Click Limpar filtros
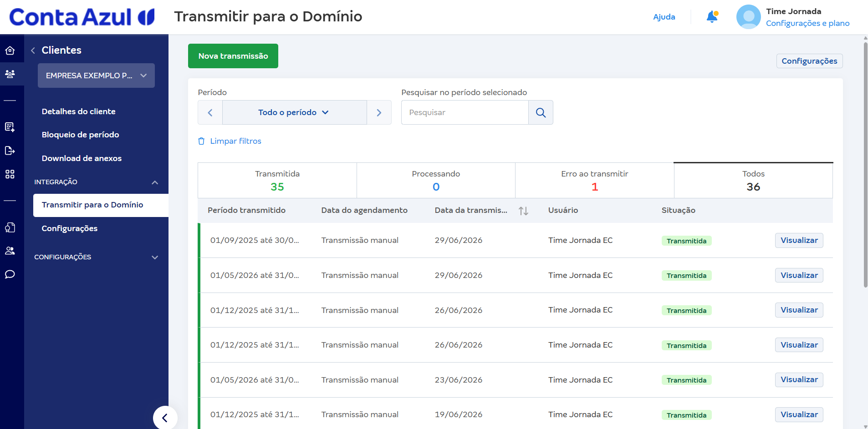 (235, 141)
